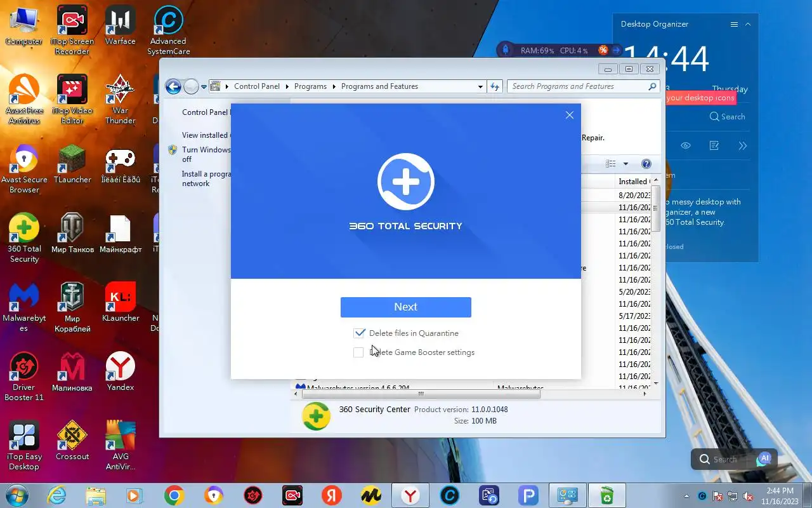
Task: Uncheck Delete files in Quarantine
Action: [x=360, y=333]
